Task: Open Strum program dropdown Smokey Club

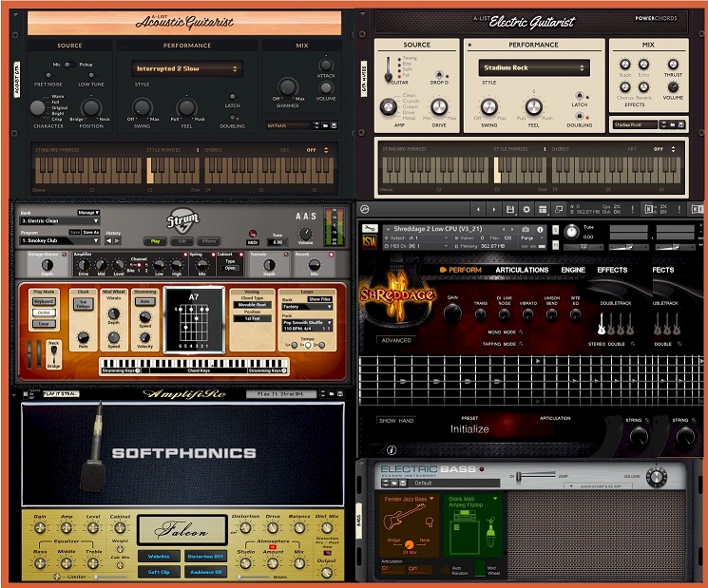Action: coord(60,240)
